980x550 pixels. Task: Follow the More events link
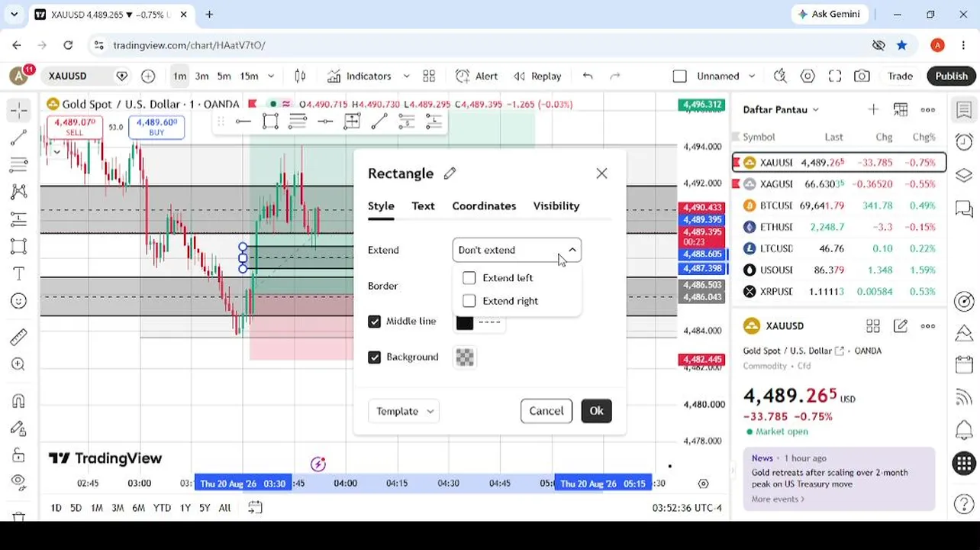pos(778,499)
